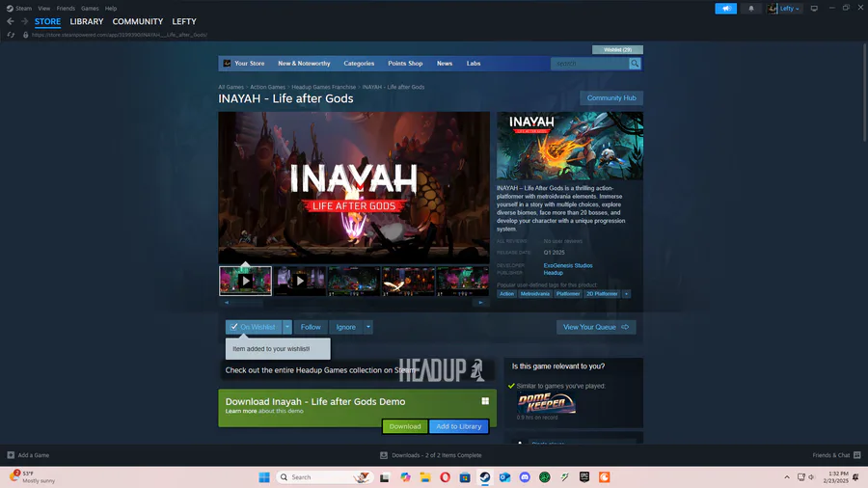This screenshot has height=488, width=868.
Task: Open ExoGenesis Studios developer link
Action: coord(568,265)
